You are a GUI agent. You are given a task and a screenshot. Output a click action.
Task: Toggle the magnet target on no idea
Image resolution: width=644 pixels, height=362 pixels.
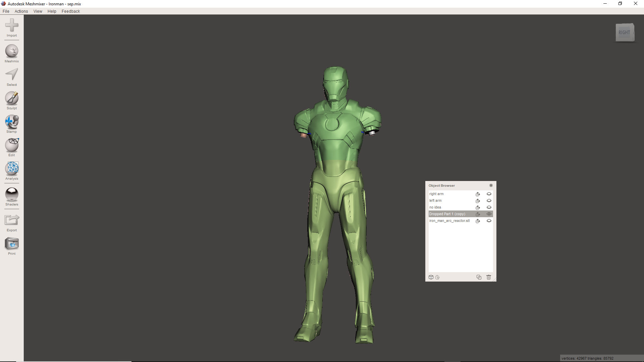pyautogui.click(x=478, y=207)
